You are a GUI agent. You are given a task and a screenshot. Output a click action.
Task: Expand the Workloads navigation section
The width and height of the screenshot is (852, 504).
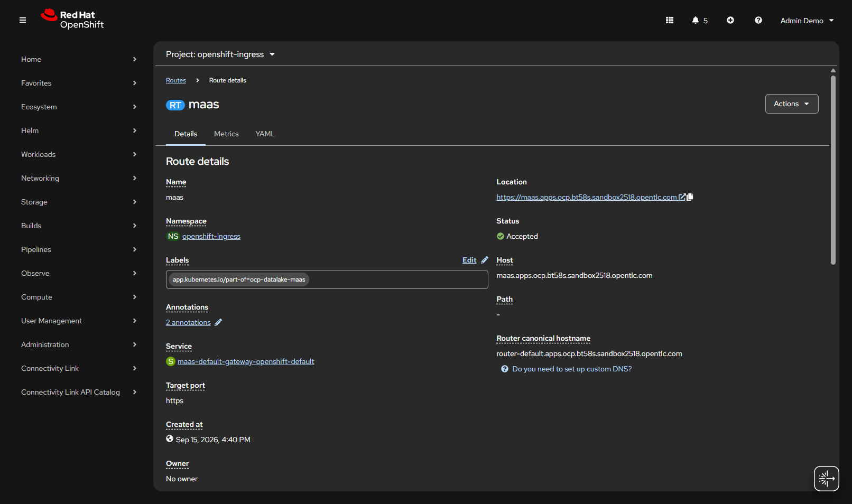pyautogui.click(x=79, y=154)
